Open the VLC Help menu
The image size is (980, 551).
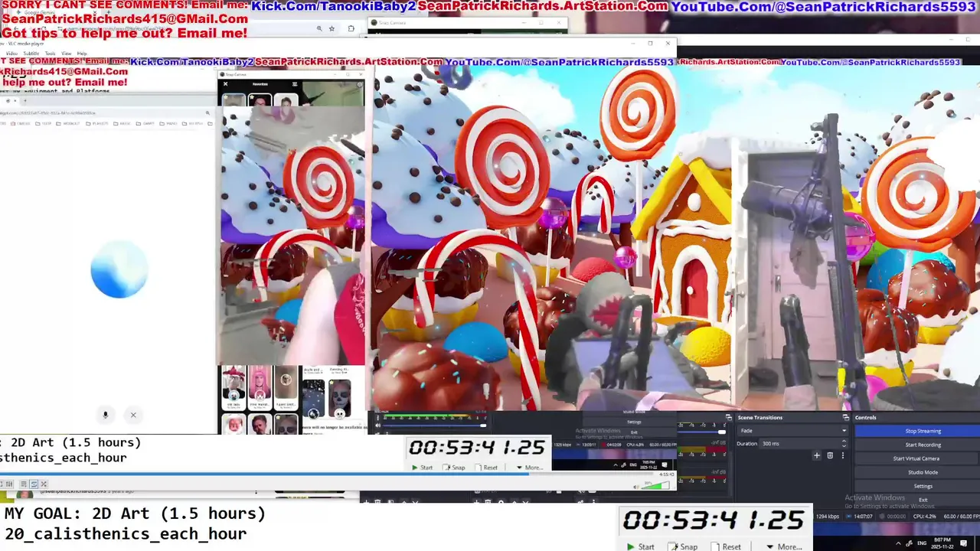click(x=82, y=54)
